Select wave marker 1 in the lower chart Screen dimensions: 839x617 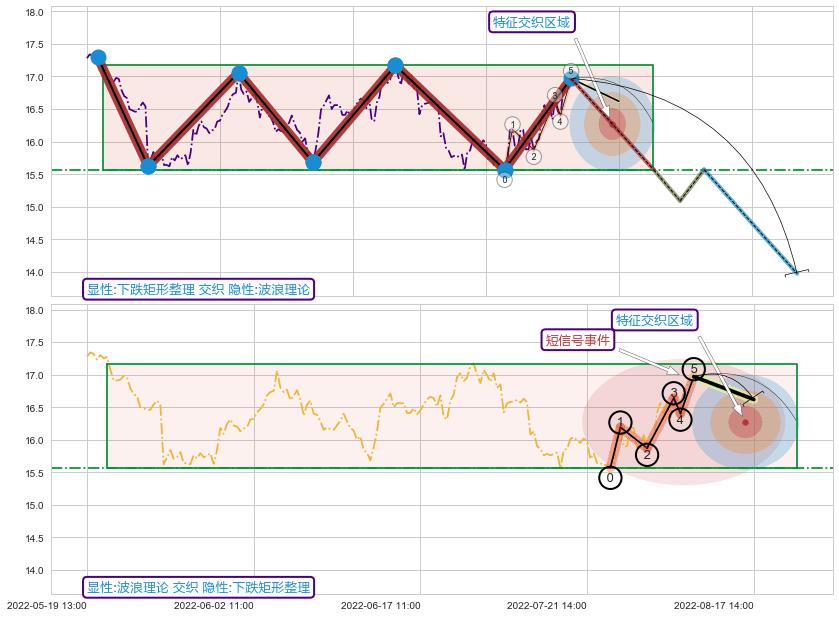coord(621,422)
